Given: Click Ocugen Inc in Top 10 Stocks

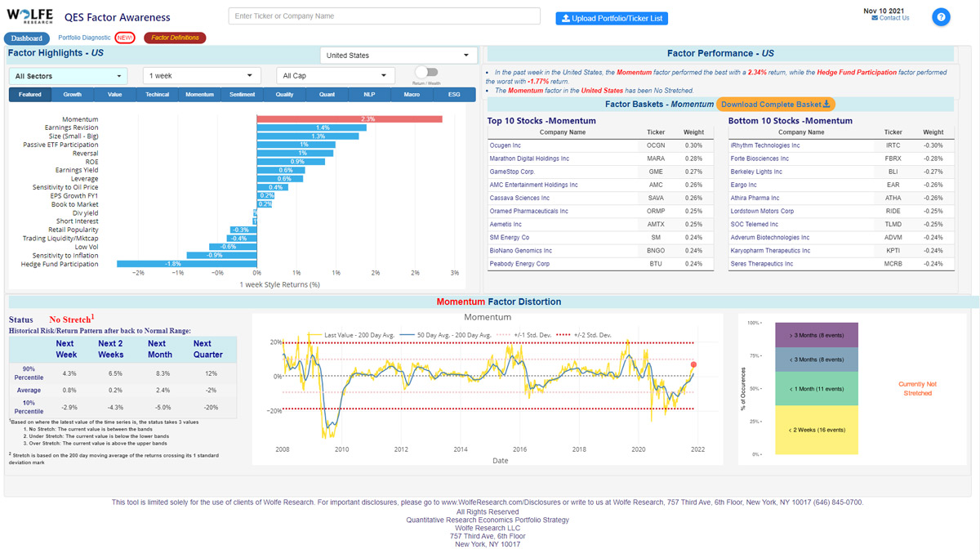Looking at the screenshot, I should pyautogui.click(x=505, y=145).
